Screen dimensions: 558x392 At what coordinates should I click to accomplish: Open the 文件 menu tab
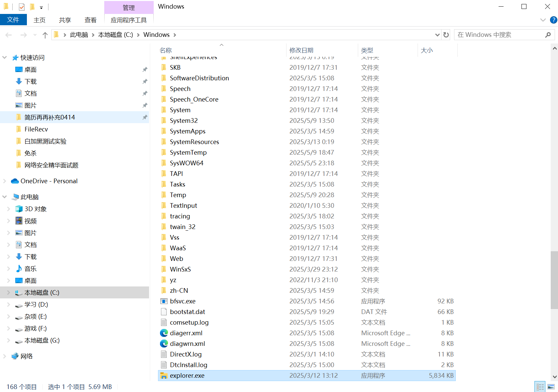tap(13, 20)
